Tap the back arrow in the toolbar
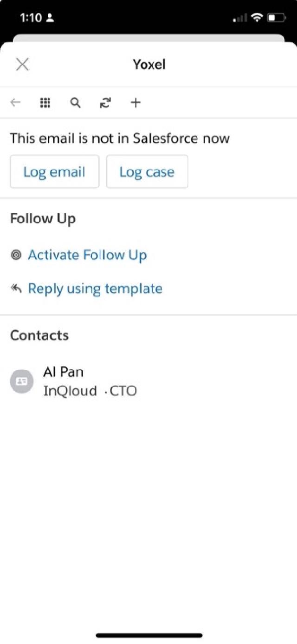This screenshot has height=644, width=297. (16, 103)
